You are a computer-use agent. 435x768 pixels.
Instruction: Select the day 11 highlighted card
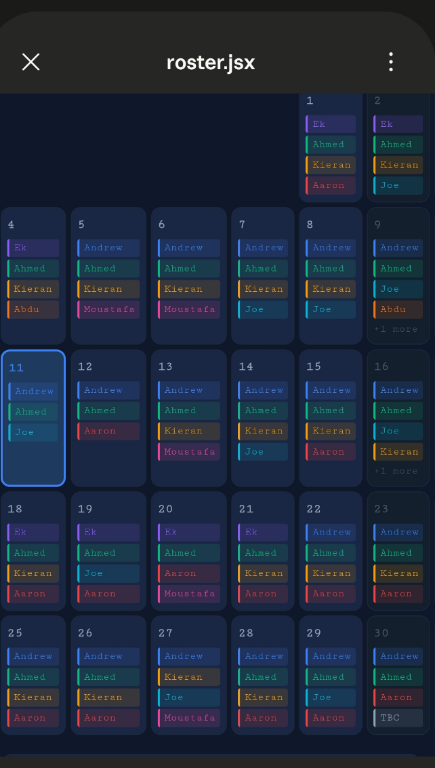click(x=33, y=418)
